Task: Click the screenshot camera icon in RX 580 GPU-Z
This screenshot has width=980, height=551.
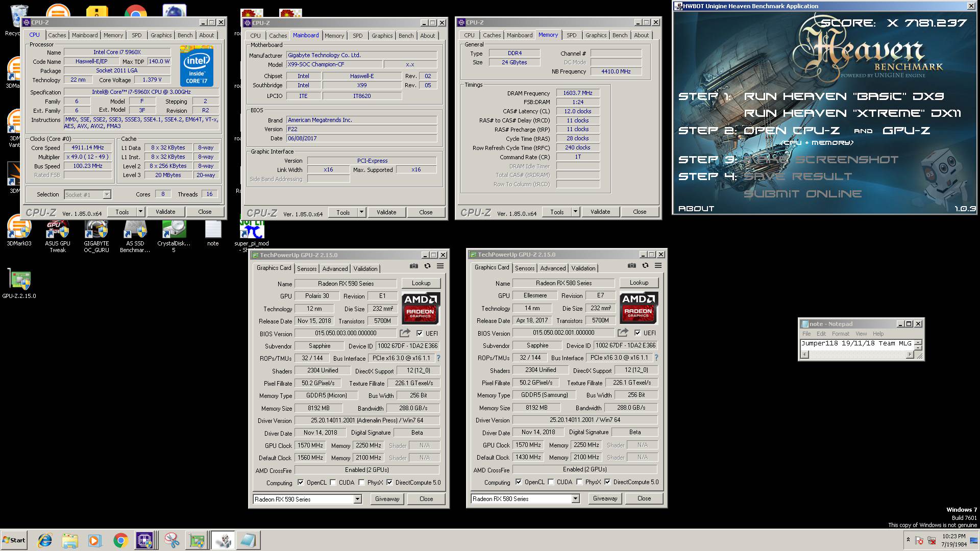Action: click(632, 265)
